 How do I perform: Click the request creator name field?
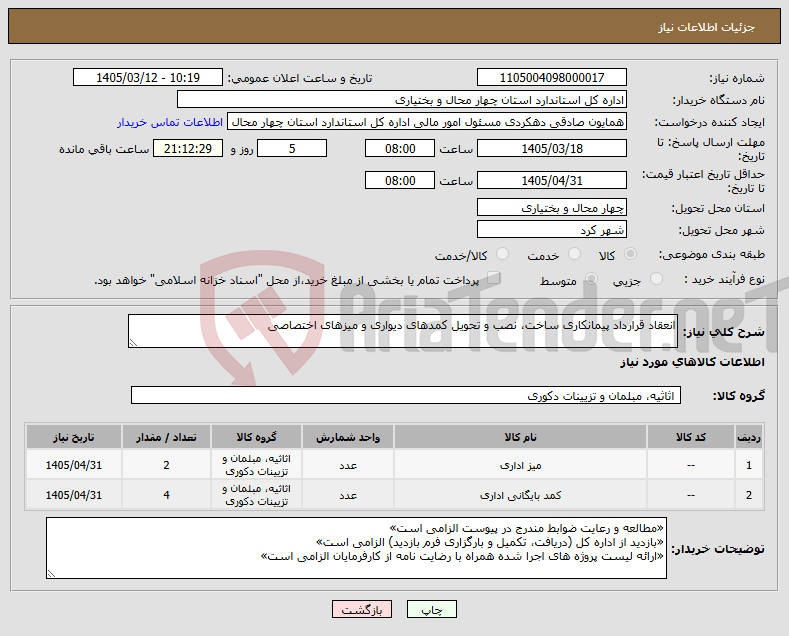click(427, 122)
